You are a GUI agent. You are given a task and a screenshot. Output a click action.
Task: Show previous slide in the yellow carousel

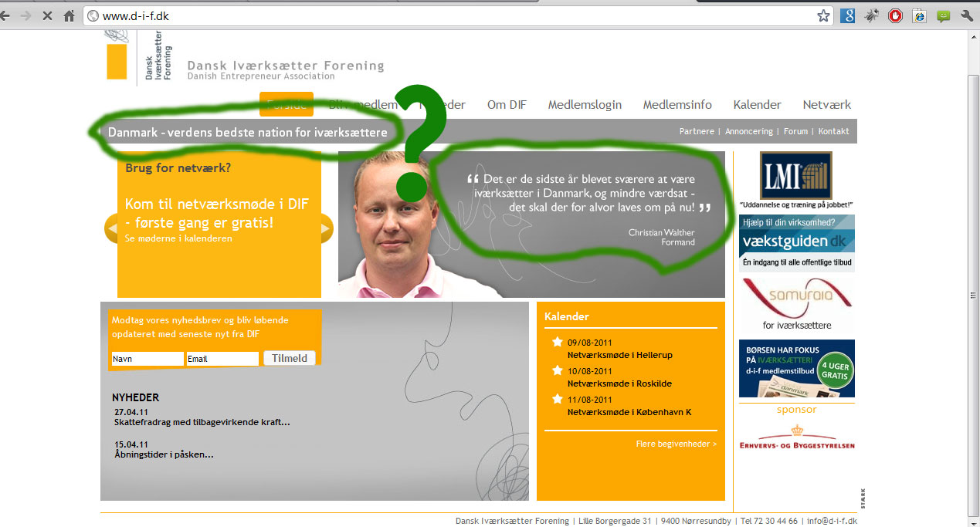click(113, 228)
